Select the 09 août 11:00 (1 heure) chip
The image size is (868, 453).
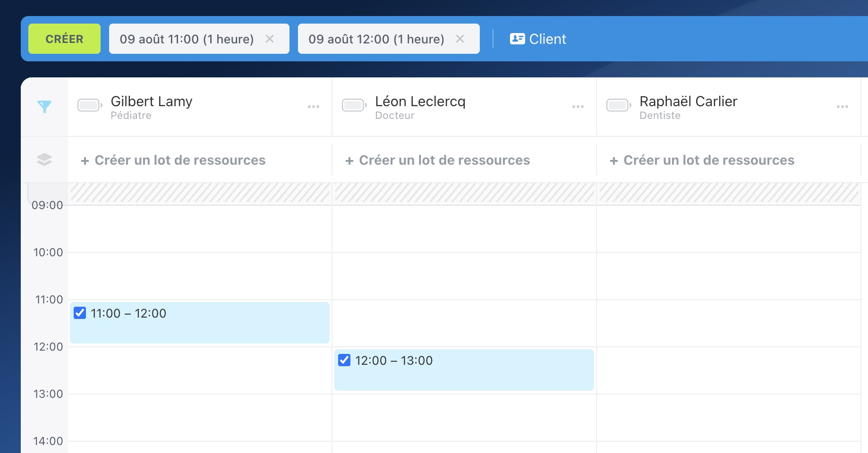click(187, 39)
